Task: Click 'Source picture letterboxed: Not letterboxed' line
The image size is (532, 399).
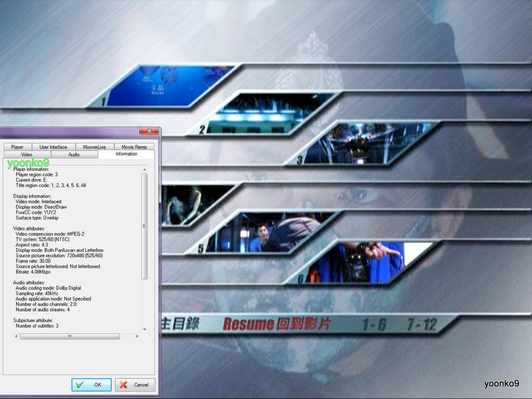Action: pos(58,267)
